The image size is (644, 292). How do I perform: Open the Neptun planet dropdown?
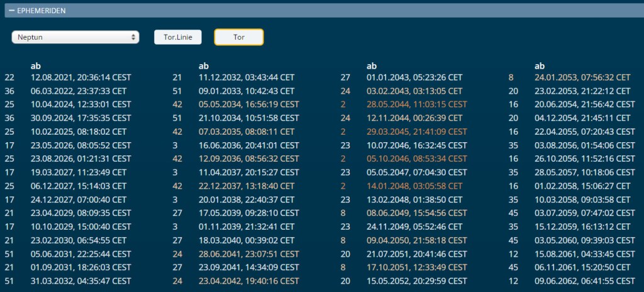tap(75, 37)
